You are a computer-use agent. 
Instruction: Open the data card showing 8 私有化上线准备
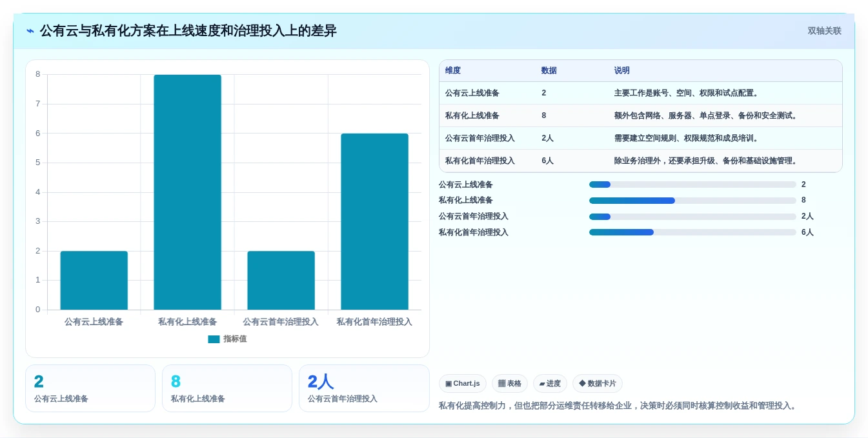tap(227, 388)
